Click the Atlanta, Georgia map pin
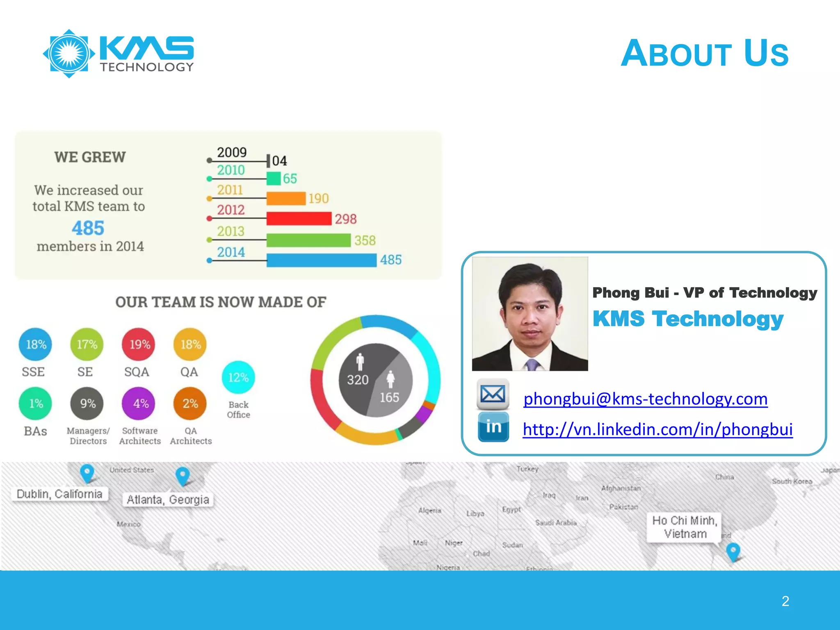This screenshot has height=630, width=840. pos(183,476)
